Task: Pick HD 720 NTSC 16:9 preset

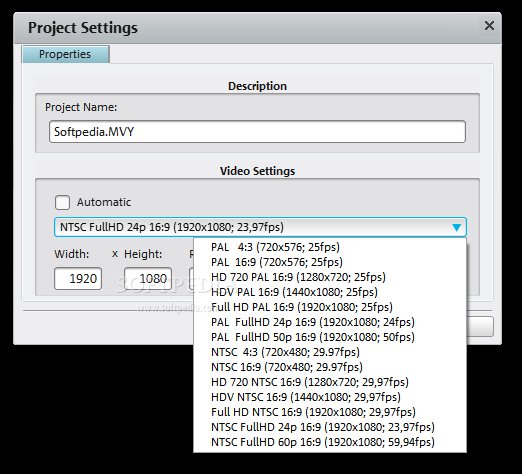Action: tap(330, 382)
